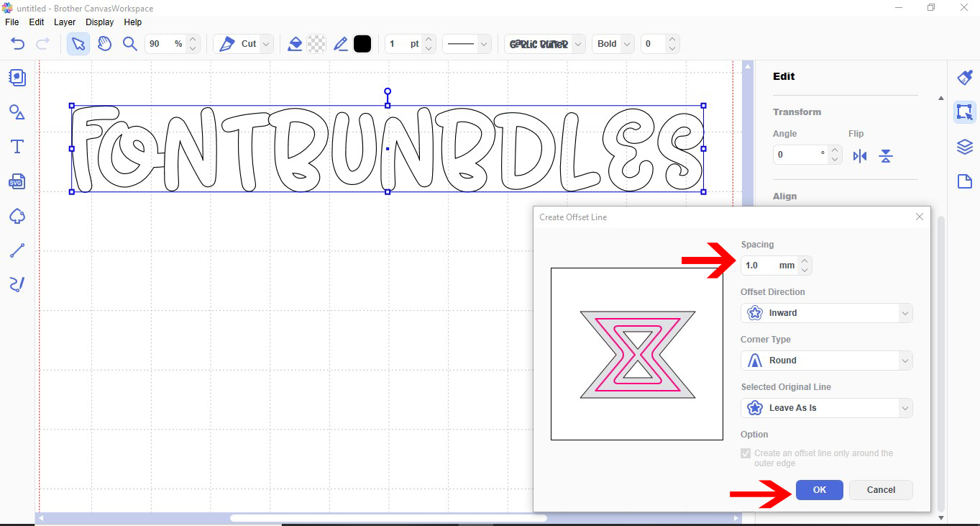The width and height of the screenshot is (980, 526).
Task: Open the Edit menu
Action: pos(37,22)
